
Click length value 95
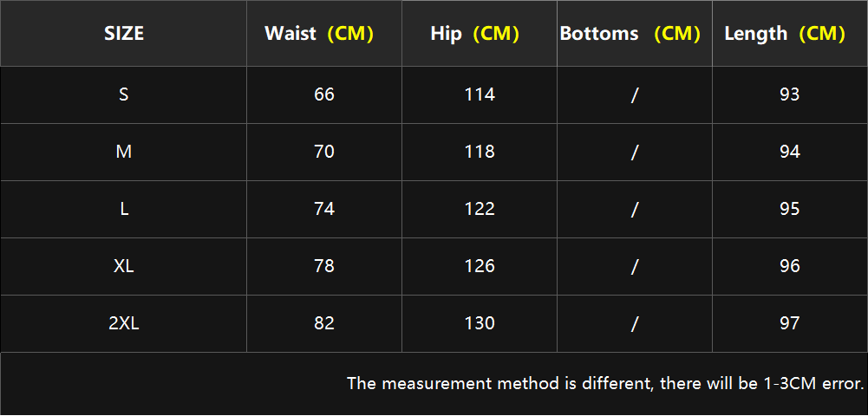pos(789,209)
